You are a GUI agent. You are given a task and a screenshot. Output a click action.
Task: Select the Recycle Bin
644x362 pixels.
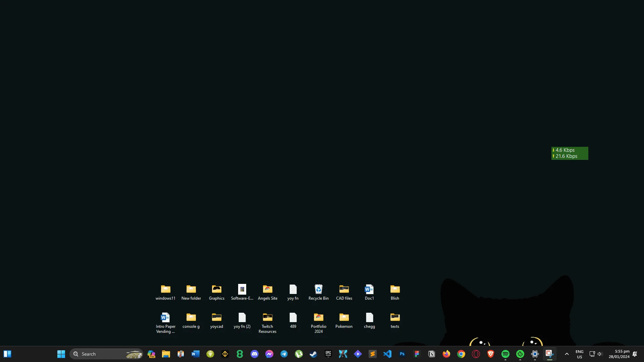click(x=319, y=292)
